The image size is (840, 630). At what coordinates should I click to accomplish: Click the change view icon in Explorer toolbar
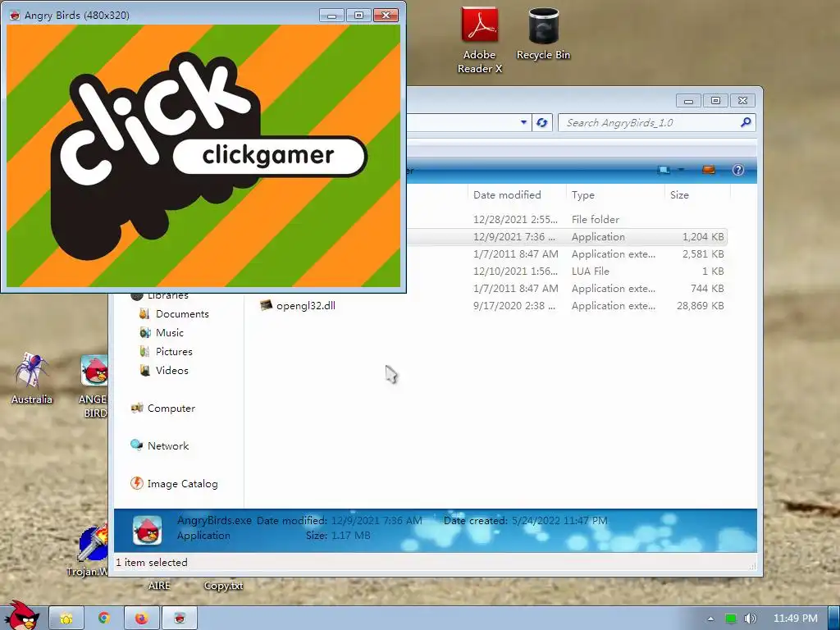click(x=663, y=171)
